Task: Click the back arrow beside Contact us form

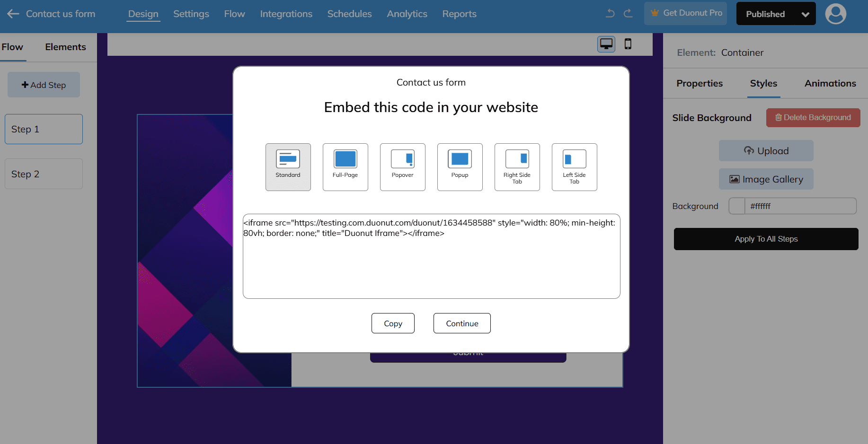Action: [x=13, y=14]
